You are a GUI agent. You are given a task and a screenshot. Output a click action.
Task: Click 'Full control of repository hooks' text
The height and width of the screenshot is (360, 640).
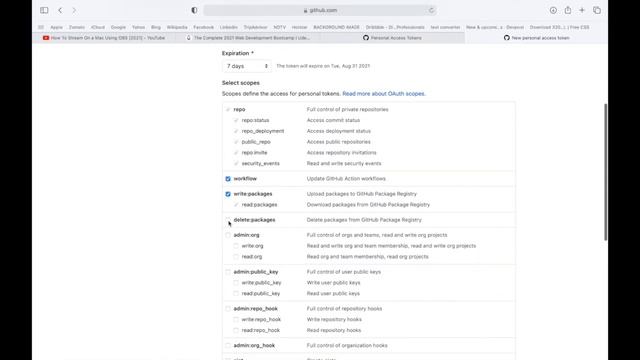344,309
